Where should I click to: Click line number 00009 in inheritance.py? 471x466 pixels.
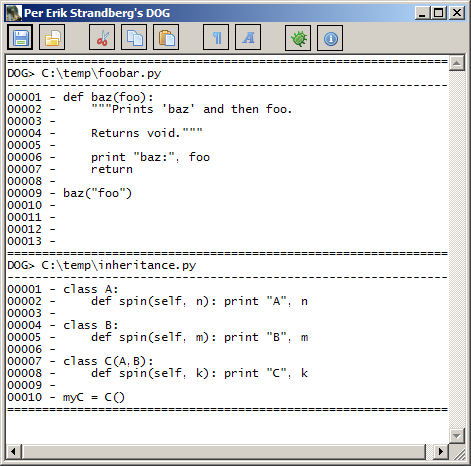coord(25,385)
